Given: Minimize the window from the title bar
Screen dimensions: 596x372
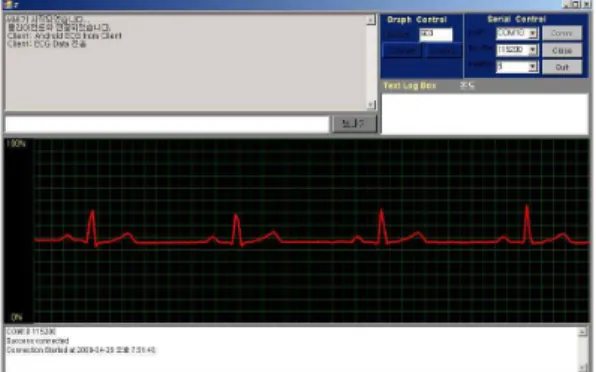Looking at the screenshot, I should tap(567, 5).
